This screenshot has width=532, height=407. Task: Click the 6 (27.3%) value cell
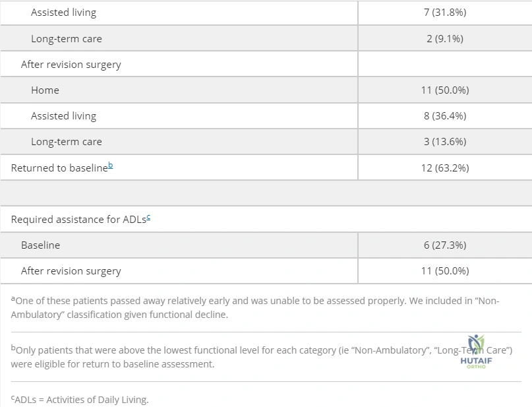[445, 245]
